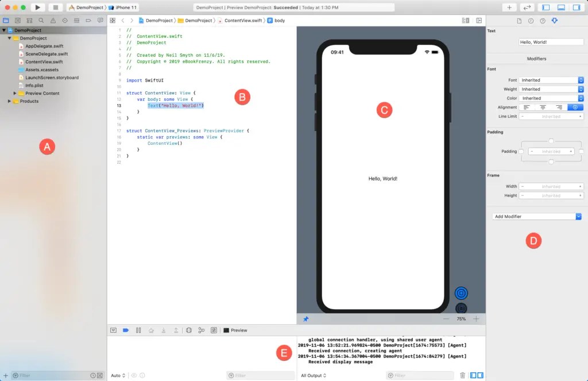Open the All Output dropdown in console

(x=313, y=375)
